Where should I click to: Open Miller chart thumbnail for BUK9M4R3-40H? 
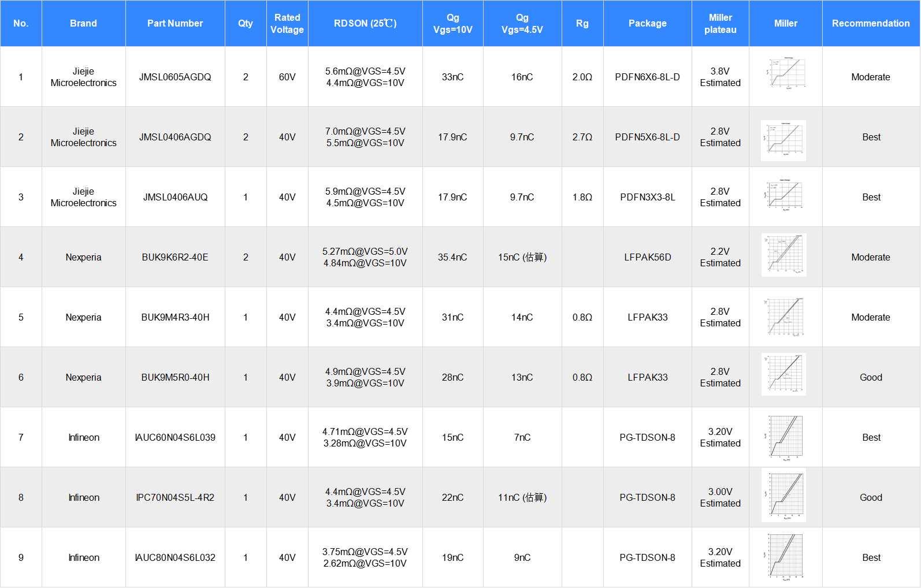click(784, 317)
